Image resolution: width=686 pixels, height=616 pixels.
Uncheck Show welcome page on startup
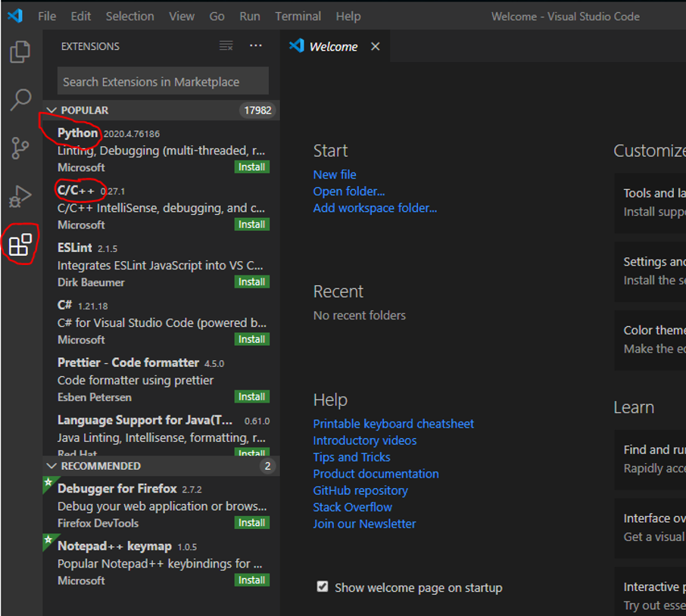323,587
